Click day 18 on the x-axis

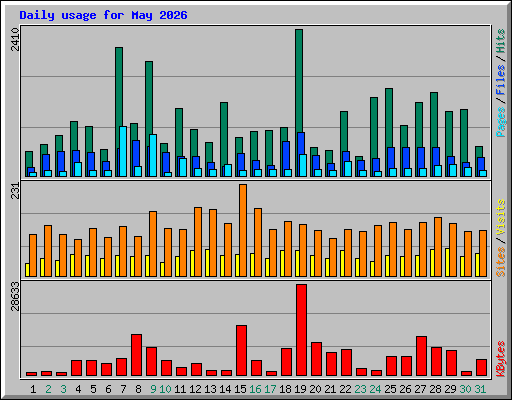285,389
